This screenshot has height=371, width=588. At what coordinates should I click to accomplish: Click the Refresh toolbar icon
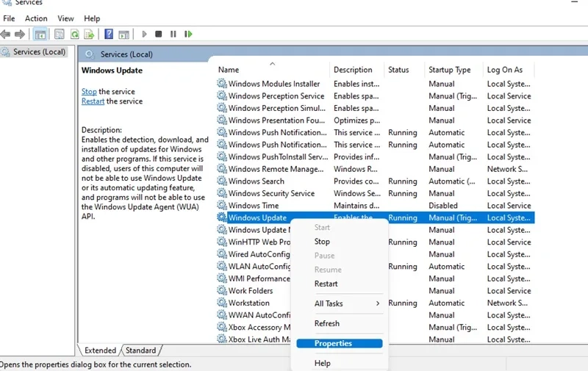point(74,34)
